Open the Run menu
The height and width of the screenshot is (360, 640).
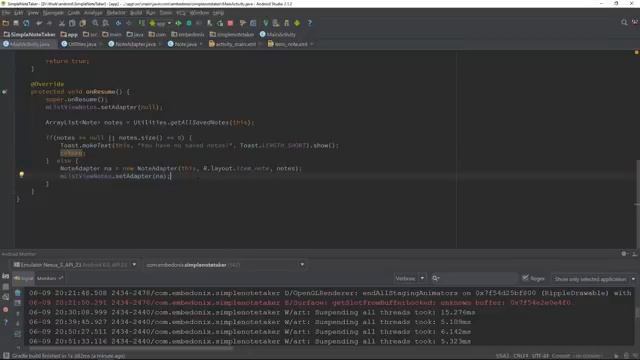tap(151, 13)
